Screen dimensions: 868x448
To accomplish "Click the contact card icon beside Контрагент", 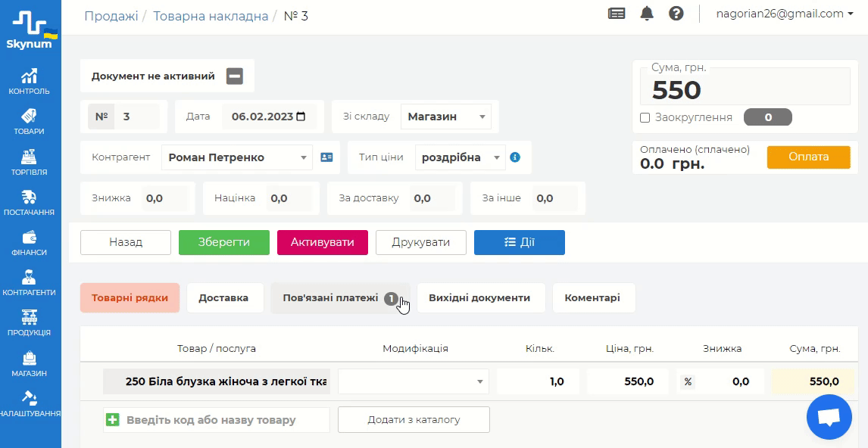I will point(326,157).
